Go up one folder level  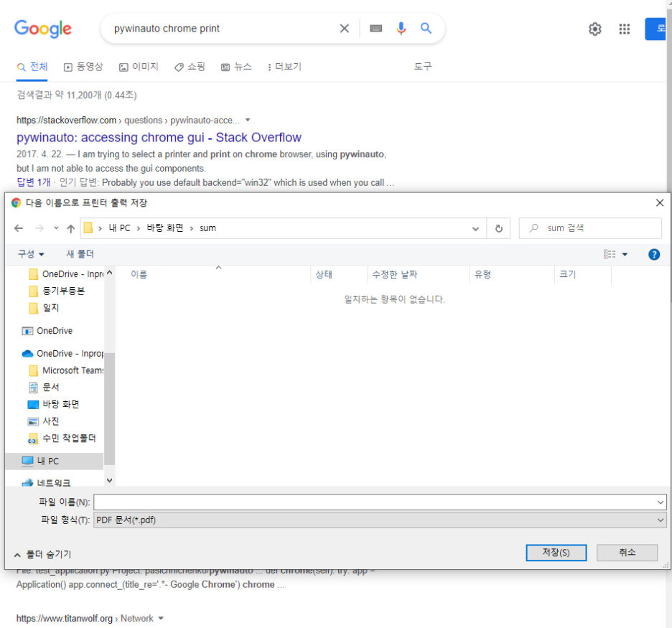pos(70,228)
